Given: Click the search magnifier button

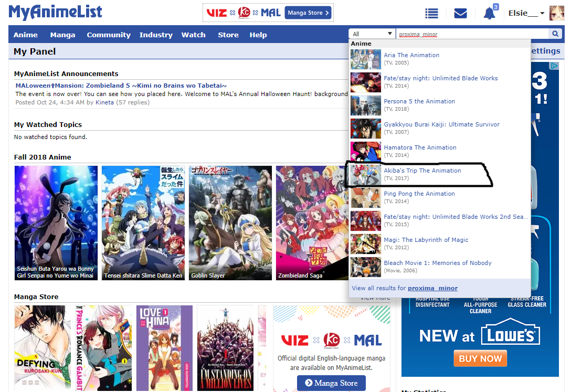Looking at the screenshot, I should pyautogui.click(x=555, y=34).
